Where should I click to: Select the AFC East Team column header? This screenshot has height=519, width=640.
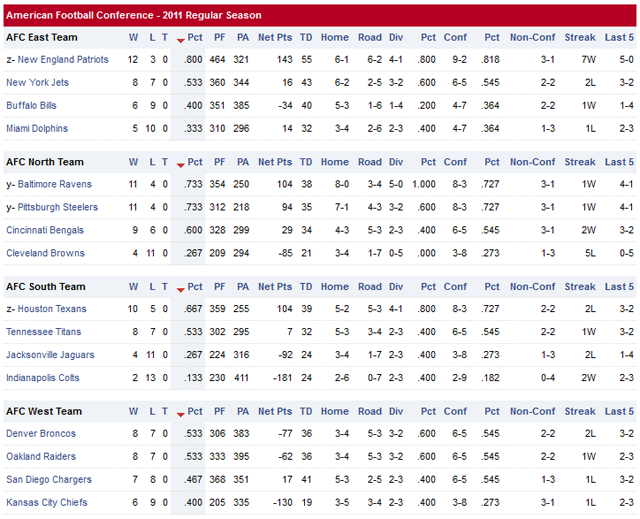[42, 38]
